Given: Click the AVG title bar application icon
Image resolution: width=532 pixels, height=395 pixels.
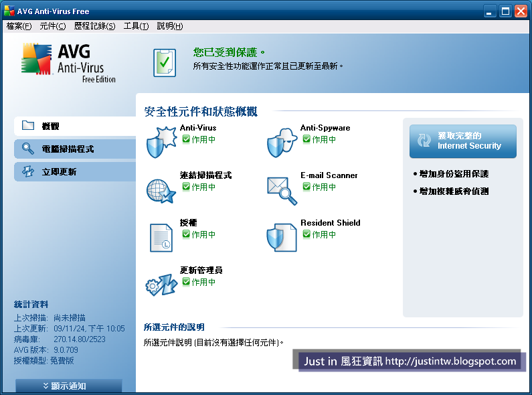Looking at the screenshot, I should [9, 11].
